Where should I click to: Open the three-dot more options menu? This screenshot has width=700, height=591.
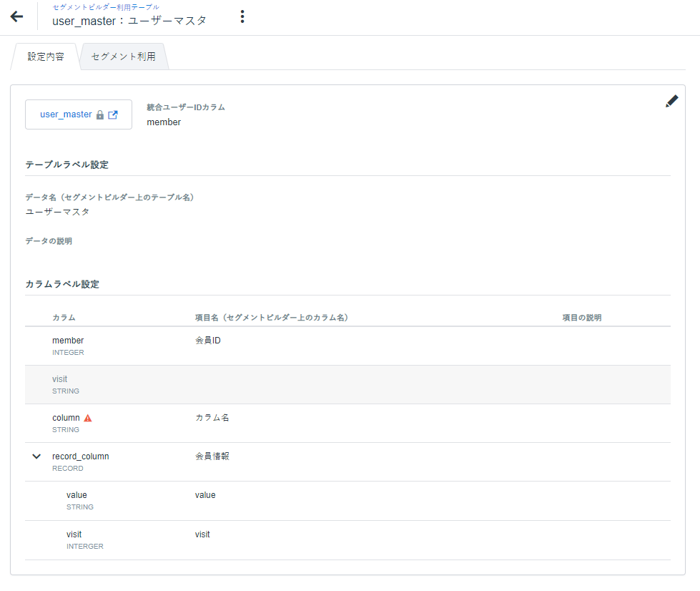[x=242, y=16]
